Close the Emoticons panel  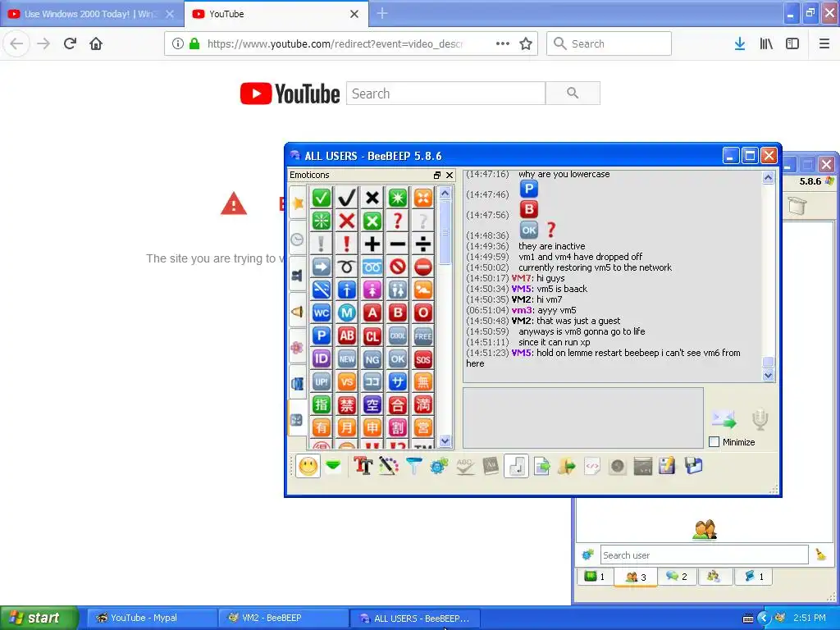(450, 176)
